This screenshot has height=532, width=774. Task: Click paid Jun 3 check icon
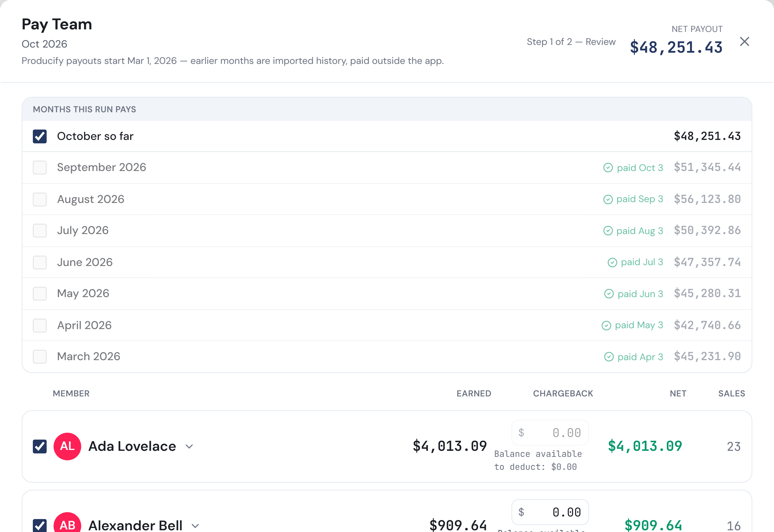tap(609, 293)
